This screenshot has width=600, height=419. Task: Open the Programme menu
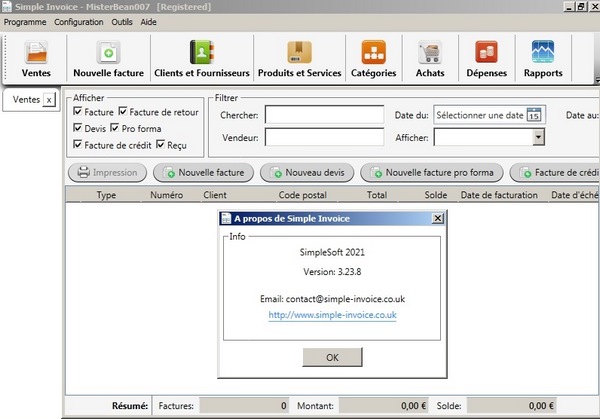[x=25, y=22]
